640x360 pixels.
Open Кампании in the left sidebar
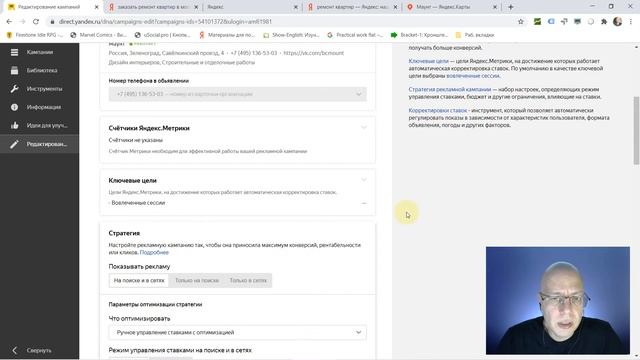(x=39, y=52)
